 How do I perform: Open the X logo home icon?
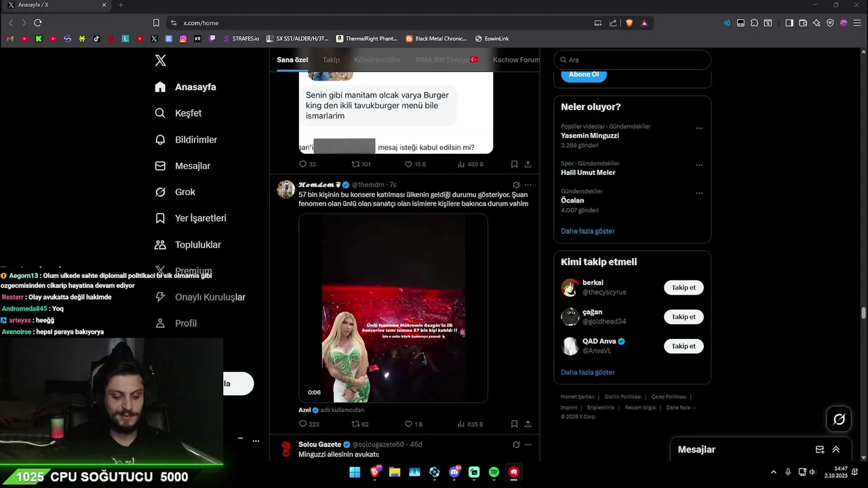(x=160, y=60)
